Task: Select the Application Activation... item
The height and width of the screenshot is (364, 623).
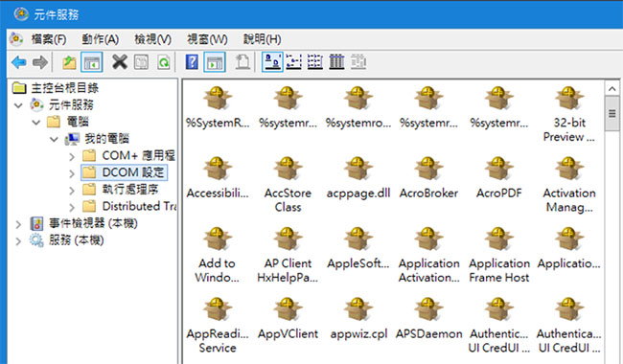Action: (x=428, y=255)
